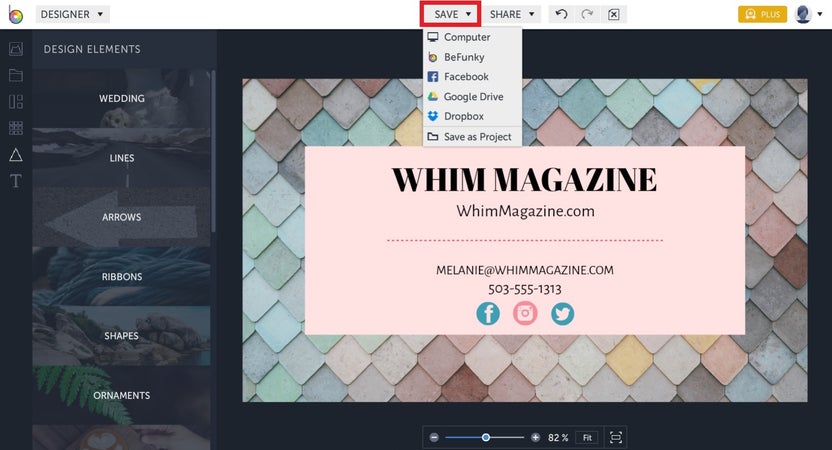Choose Computer from Save menu
This screenshot has width=832, height=450.
[x=472, y=37]
